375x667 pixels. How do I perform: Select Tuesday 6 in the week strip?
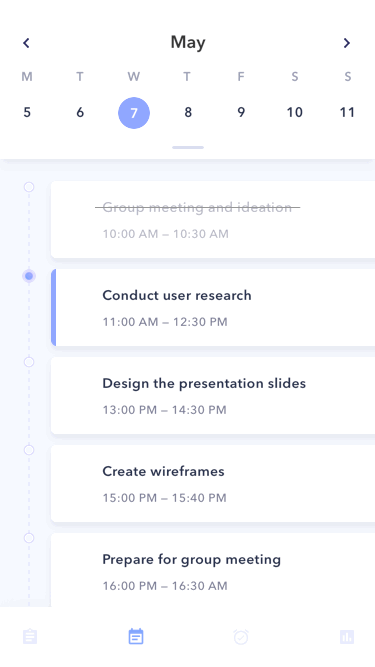pos(80,112)
